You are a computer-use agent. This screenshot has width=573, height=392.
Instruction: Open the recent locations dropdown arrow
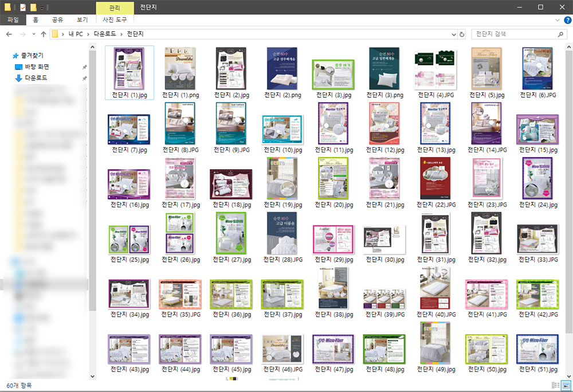pos(33,34)
